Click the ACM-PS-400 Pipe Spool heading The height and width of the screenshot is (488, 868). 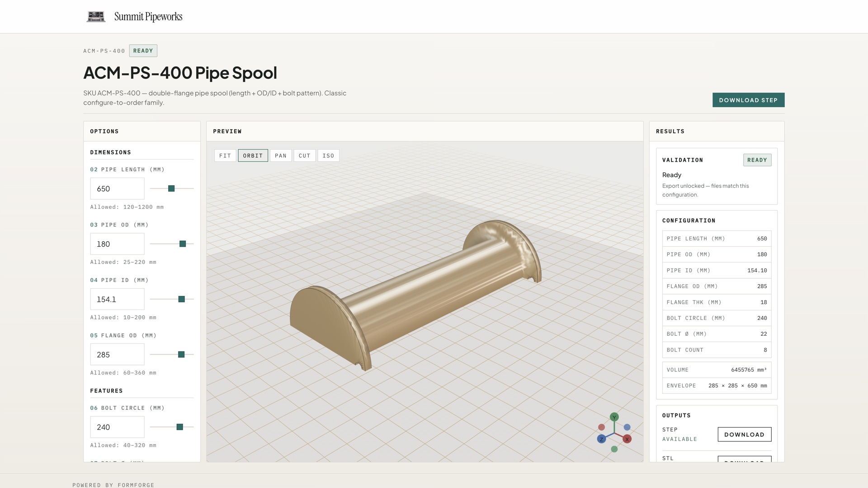(x=180, y=73)
